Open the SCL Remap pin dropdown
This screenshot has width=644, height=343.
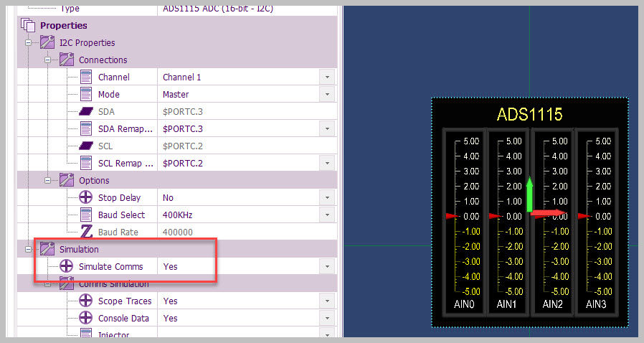[327, 163]
